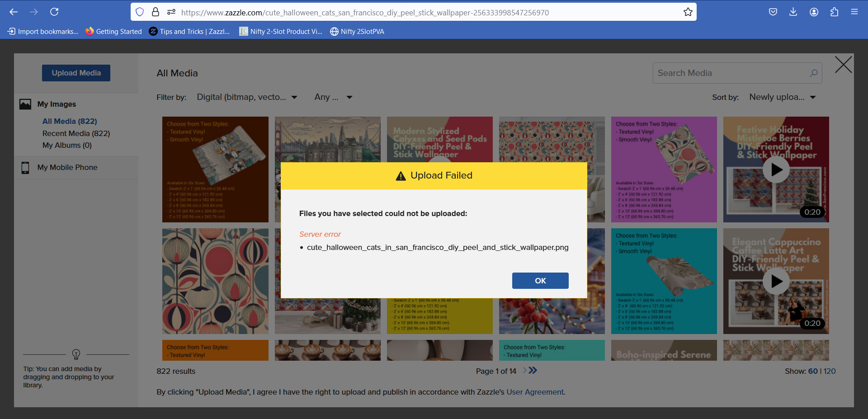Screen dimensions: 868x419
Task: Play the Festive Holiday Mistletoe video
Action: (x=776, y=170)
